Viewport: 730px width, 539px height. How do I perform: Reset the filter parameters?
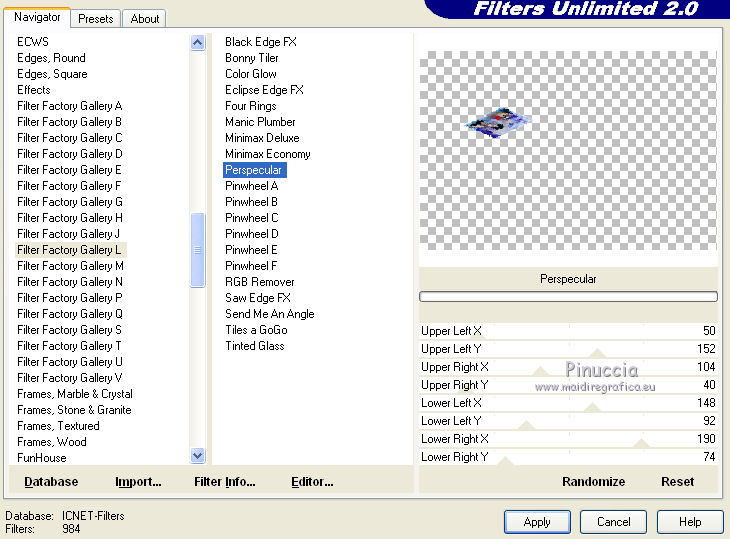[677, 481]
